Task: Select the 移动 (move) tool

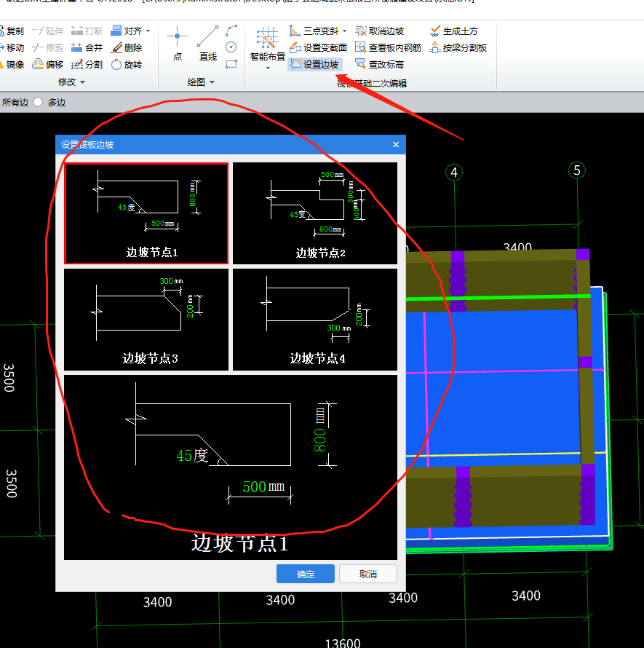Action: (x=12, y=48)
